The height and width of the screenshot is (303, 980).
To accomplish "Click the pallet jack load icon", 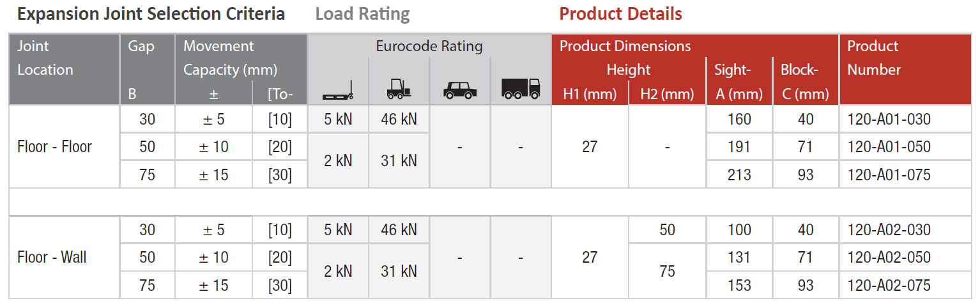I will click(338, 90).
